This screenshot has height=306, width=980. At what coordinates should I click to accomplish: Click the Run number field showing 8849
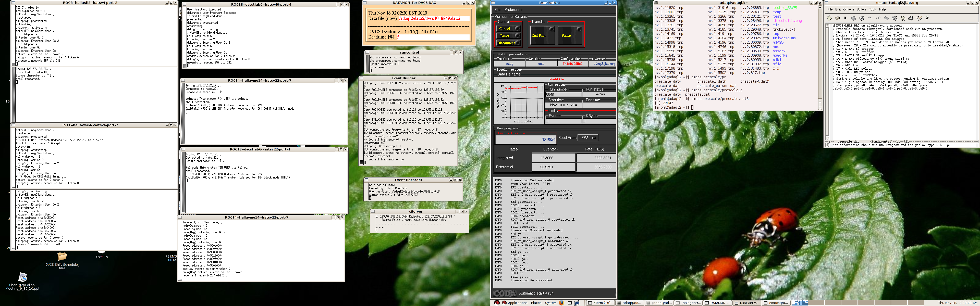(563, 95)
